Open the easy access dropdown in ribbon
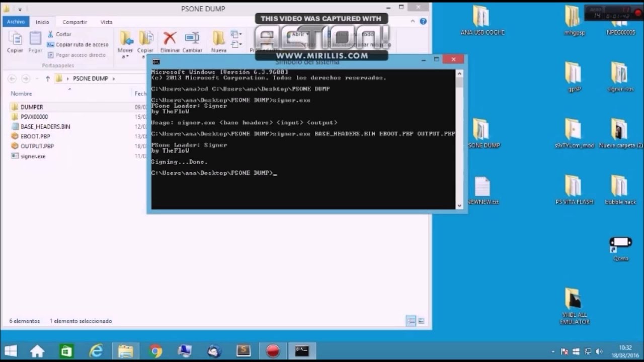The image size is (644, 362). [x=235, y=45]
